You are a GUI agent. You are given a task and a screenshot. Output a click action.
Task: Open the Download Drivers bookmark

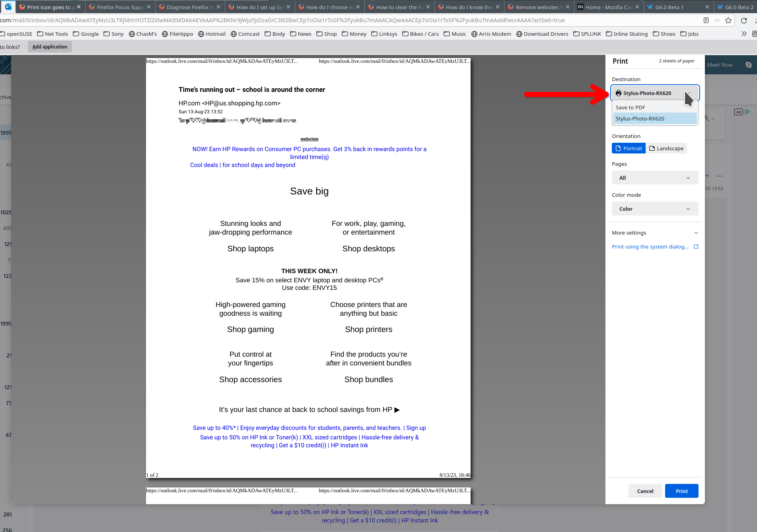542,34
